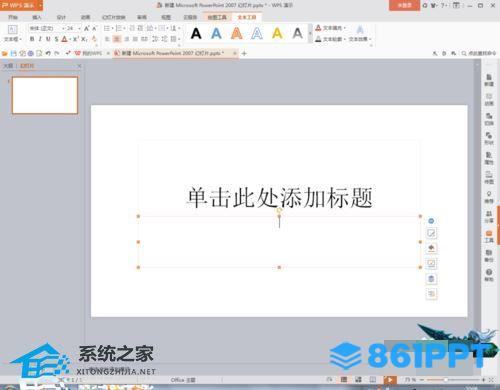Switch to slide sorter view icon

pos(358,380)
